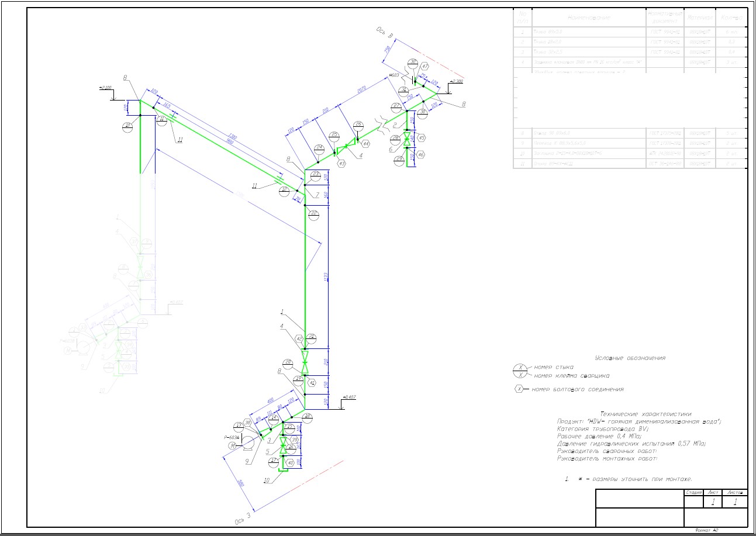Click the 'Нормативный документ' column header
Image resolution: width=756 pixels, height=536 pixels.
click(x=666, y=18)
